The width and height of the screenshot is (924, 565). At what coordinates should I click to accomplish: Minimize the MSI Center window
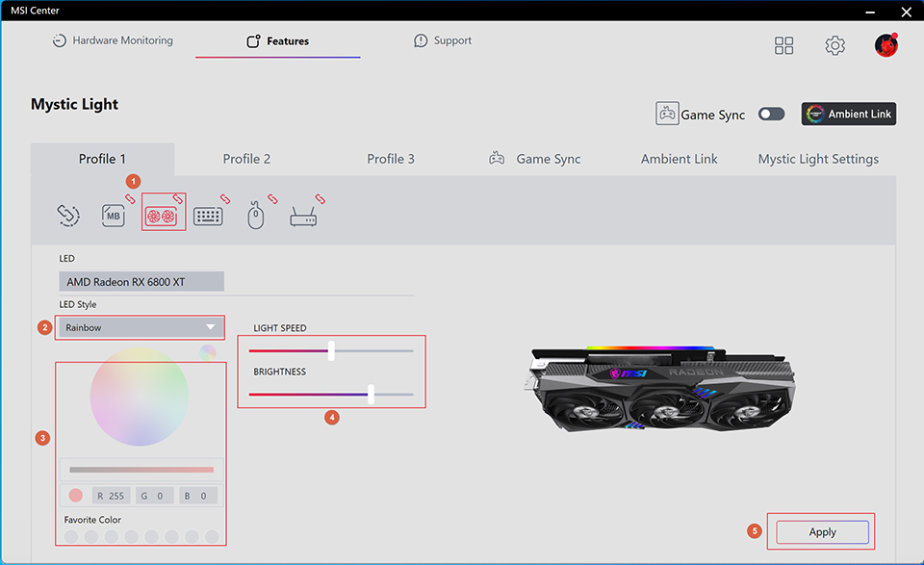(870, 12)
